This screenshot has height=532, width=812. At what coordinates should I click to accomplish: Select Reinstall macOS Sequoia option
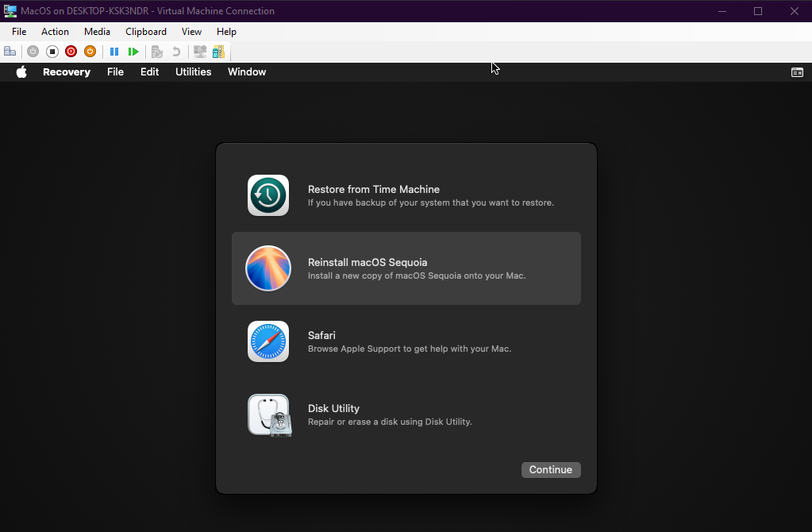click(x=406, y=268)
